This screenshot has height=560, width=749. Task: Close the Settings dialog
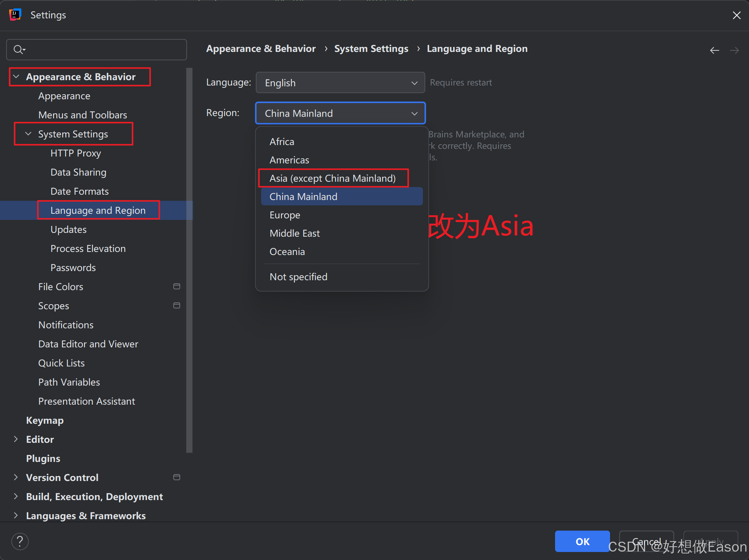pyautogui.click(x=736, y=15)
